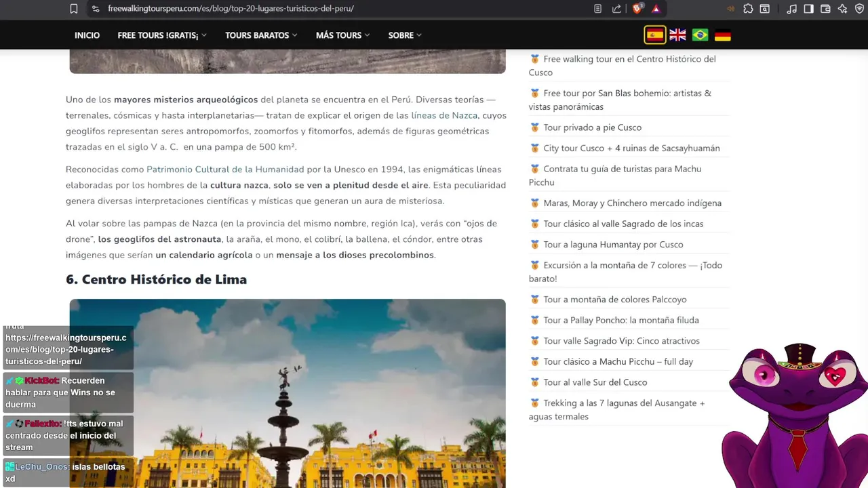Open 'Tour a Pallay Poncho' link

pyautogui.click(x=621, y=320)
